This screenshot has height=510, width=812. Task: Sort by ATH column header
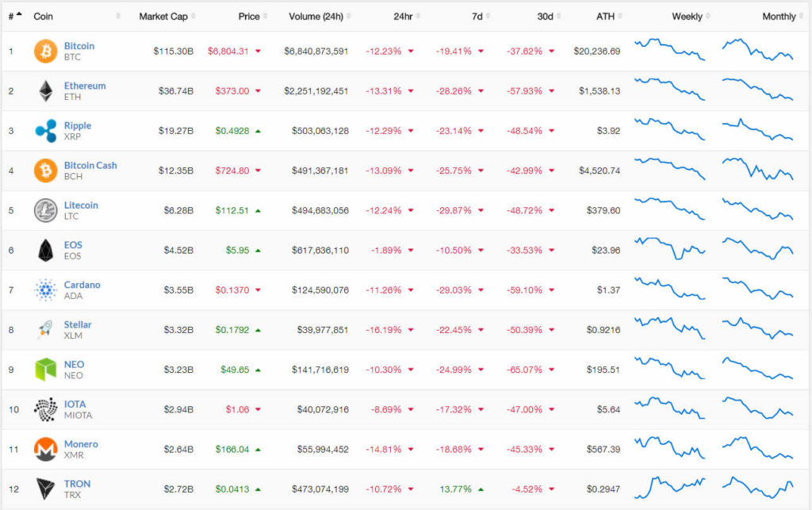pos(605,17)
